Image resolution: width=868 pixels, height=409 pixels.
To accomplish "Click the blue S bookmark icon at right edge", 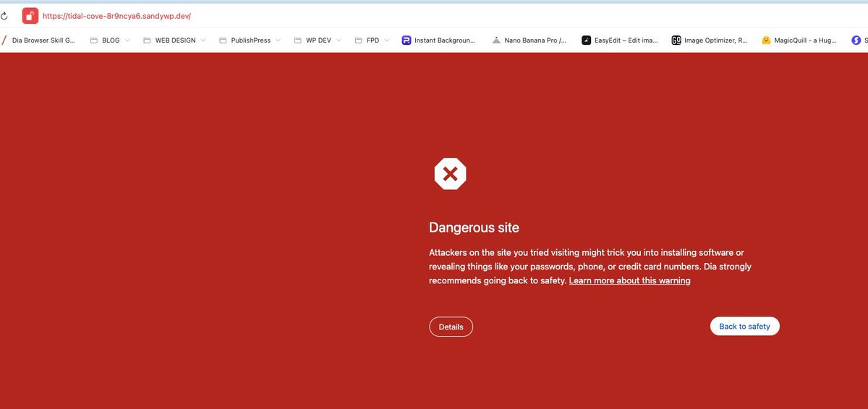I will 856,40.
